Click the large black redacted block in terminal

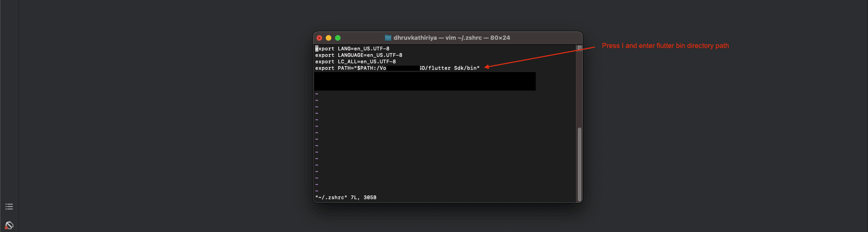(x=425, y=81)
